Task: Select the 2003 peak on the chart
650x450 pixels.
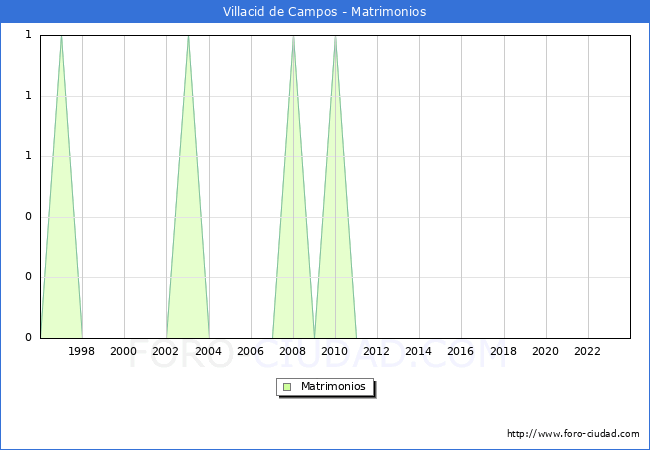Action: (188, 37)
